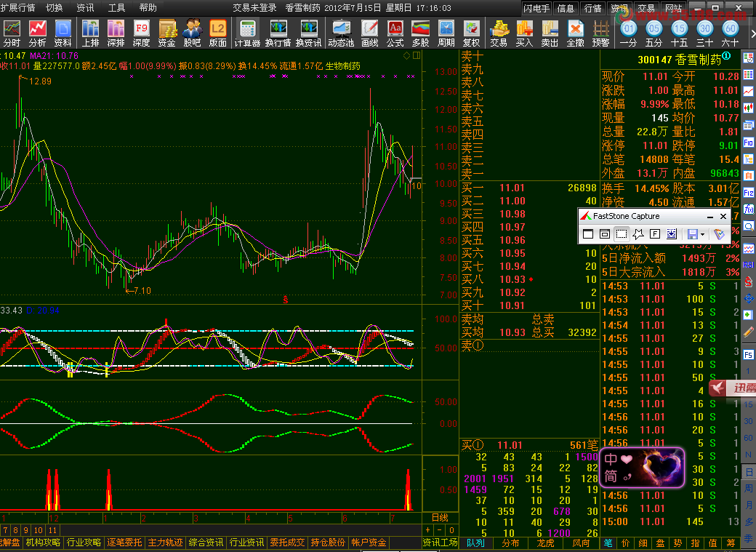Open the 工具 menu
The image size is (756, 552).
[116, 8]
